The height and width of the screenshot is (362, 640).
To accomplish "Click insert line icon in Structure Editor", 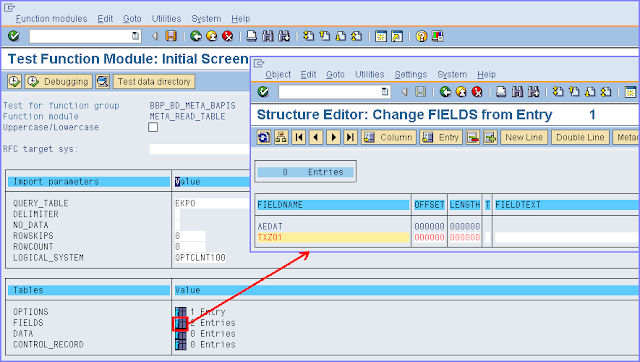I will click(x=490, y=138).
